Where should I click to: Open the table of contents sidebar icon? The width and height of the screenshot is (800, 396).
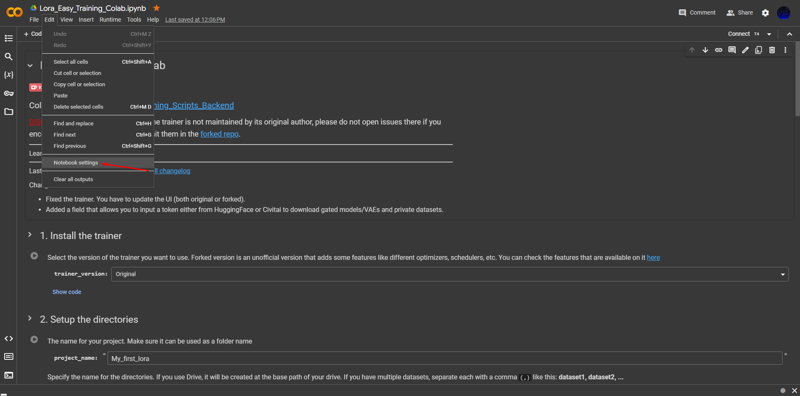pyautogui.click(x=9, y=38)
